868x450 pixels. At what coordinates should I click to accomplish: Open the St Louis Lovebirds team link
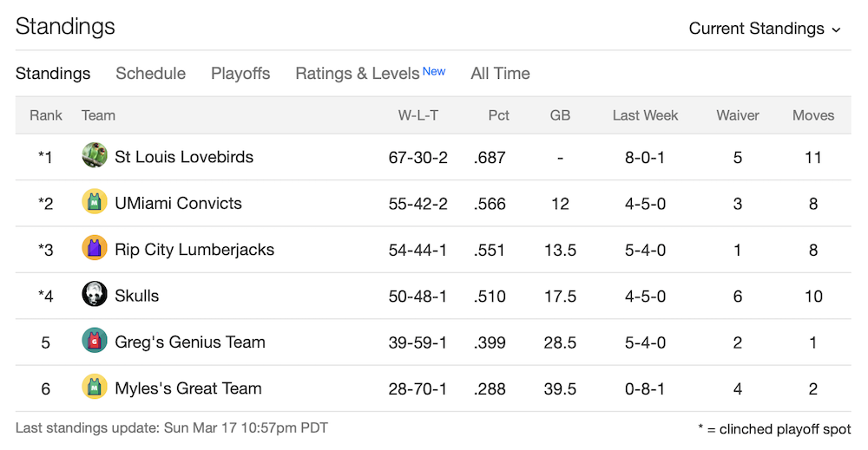[184, 157]
